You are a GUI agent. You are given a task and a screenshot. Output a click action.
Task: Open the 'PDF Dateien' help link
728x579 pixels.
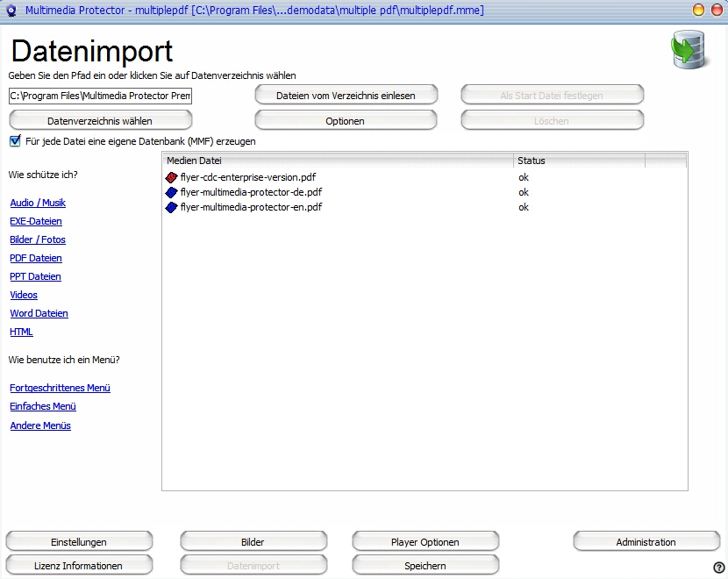36,258
